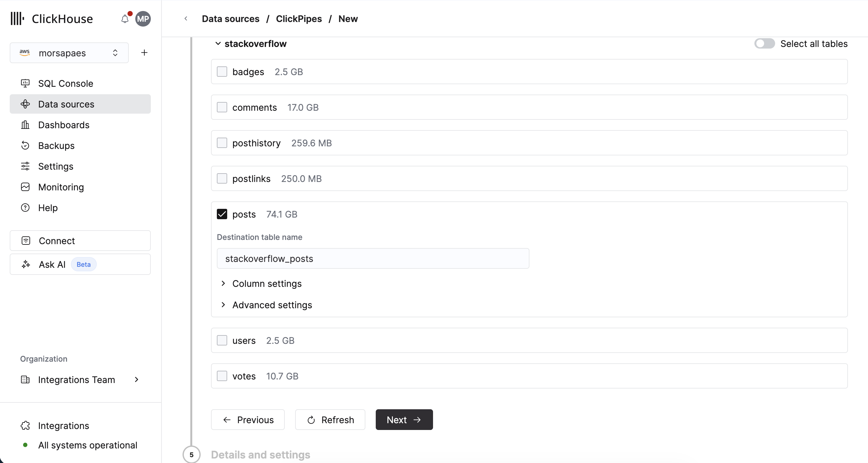Enable the Select all tables toggle
The width and height of the screenshot is (868, 463).
[x=764, y=43]
